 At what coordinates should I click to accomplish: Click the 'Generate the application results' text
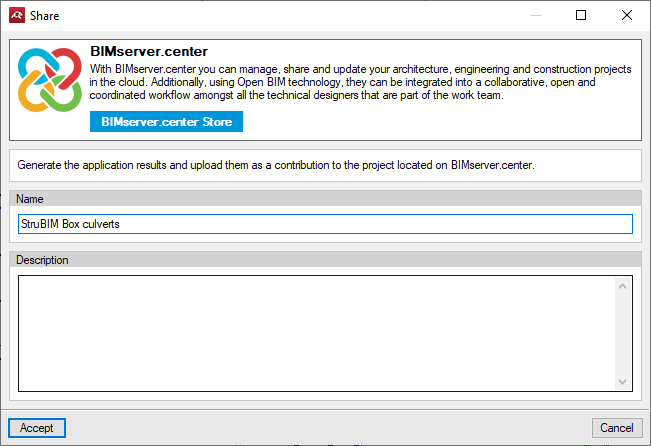click(276, 165)
